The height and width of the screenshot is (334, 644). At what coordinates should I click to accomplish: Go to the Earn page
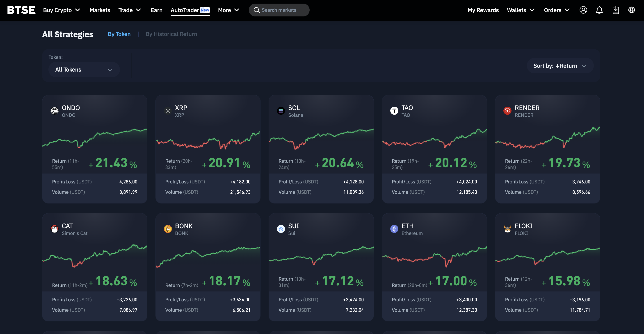[156, 10]
